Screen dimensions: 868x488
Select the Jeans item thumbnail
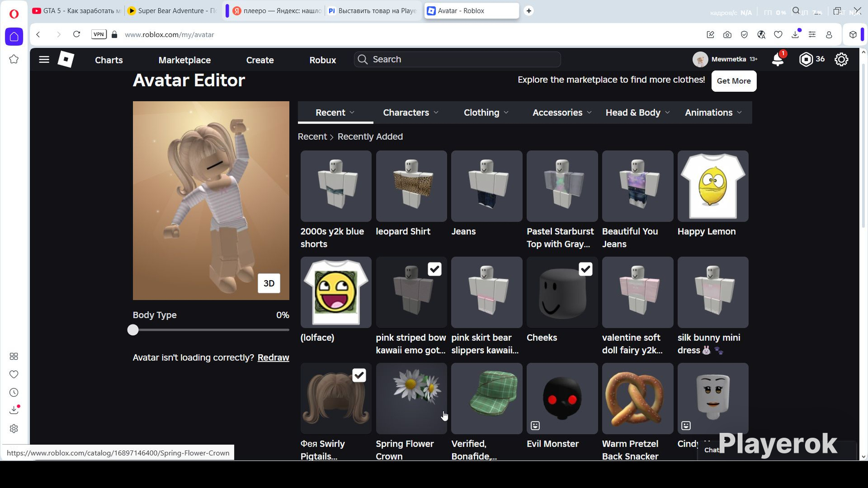pos(487,186)
